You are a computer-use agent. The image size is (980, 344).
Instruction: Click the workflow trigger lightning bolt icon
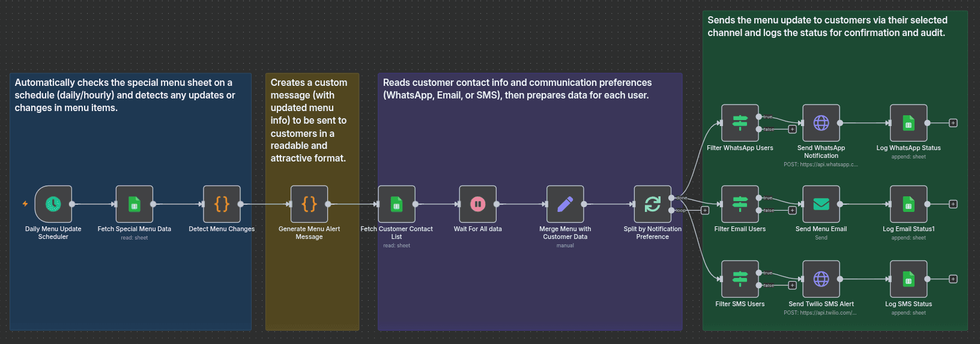pyautogui.click(x=25, y=204)
